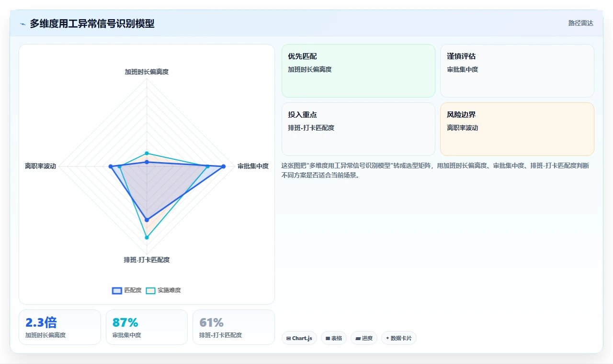Click the 匹配度 legend label

(x=133, y=290)
